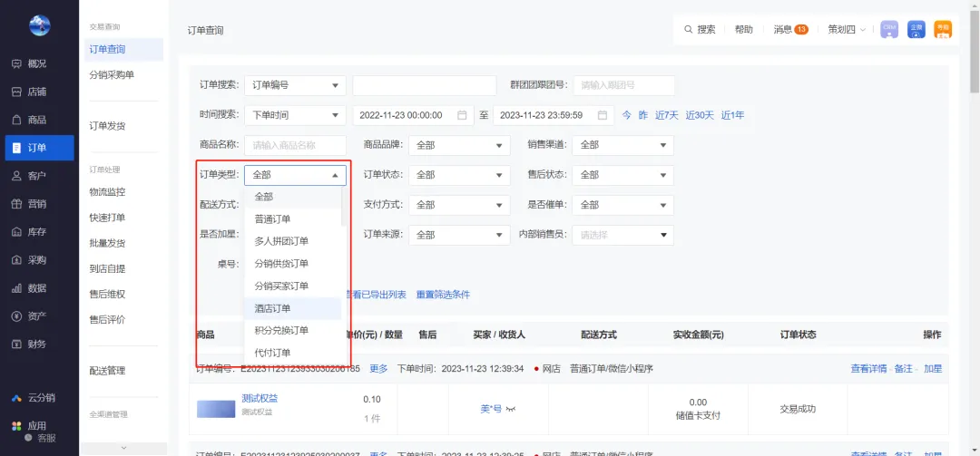The image size is (980, 456).
Task: Click the search magnifier icon in header
Action: (x=689, y=30)
